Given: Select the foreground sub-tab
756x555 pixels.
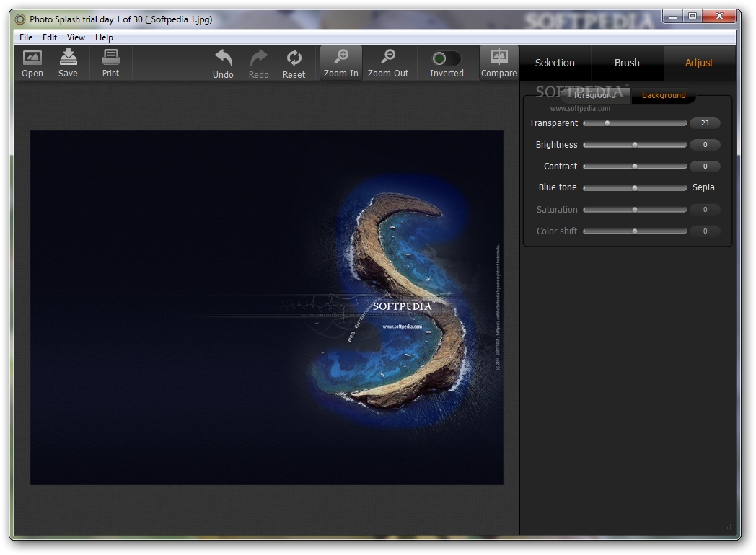Looking at the screenshot, I should click(x=595, y=95).
